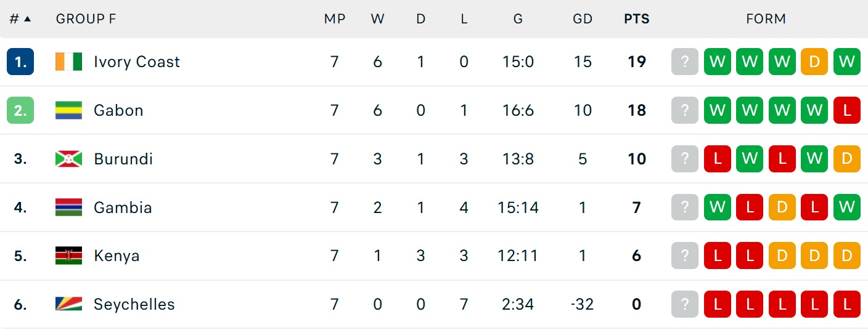Click Kenya's upcoming match question mark

(684, 256)
